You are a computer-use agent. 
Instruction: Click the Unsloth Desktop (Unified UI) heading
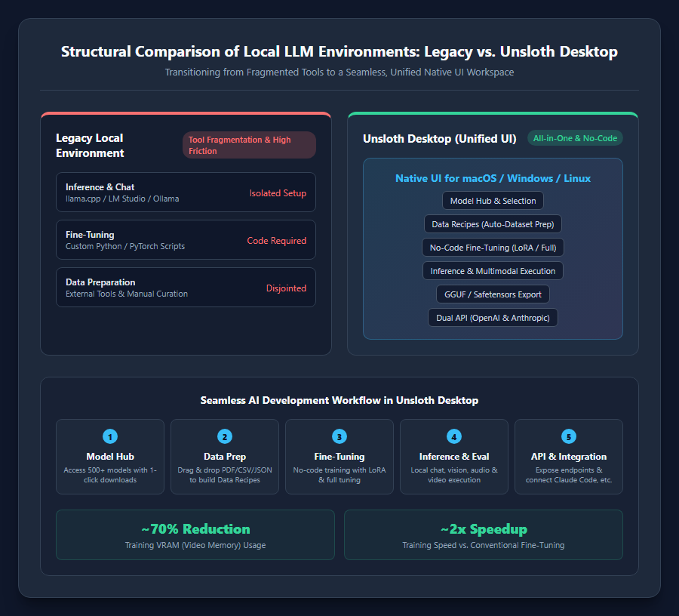440,139
